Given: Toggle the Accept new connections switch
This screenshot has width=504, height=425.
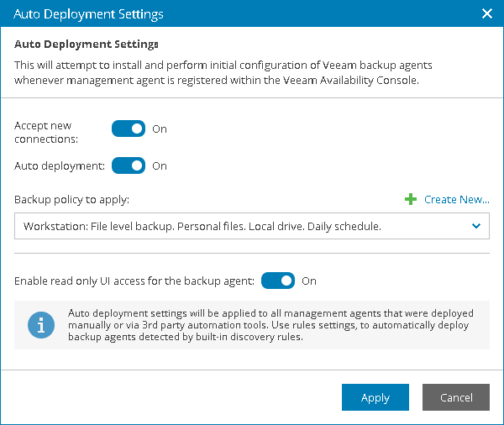Looking at the screenshot, I should [x=129, y=129].
